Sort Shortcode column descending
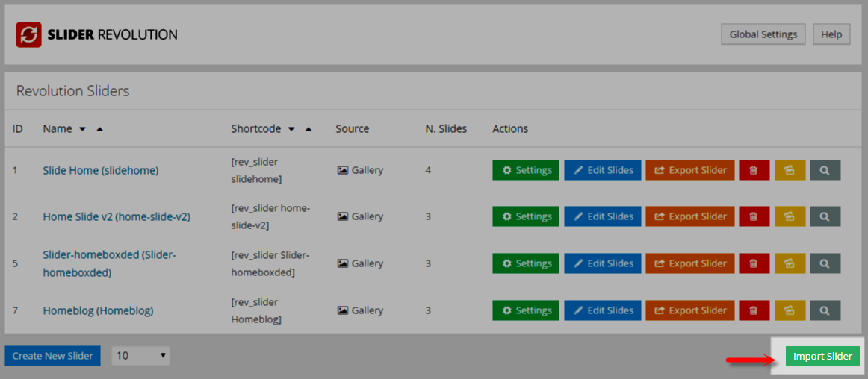This screenshot has height=379, width=868. pyautogui.click(x=291, y=129)
